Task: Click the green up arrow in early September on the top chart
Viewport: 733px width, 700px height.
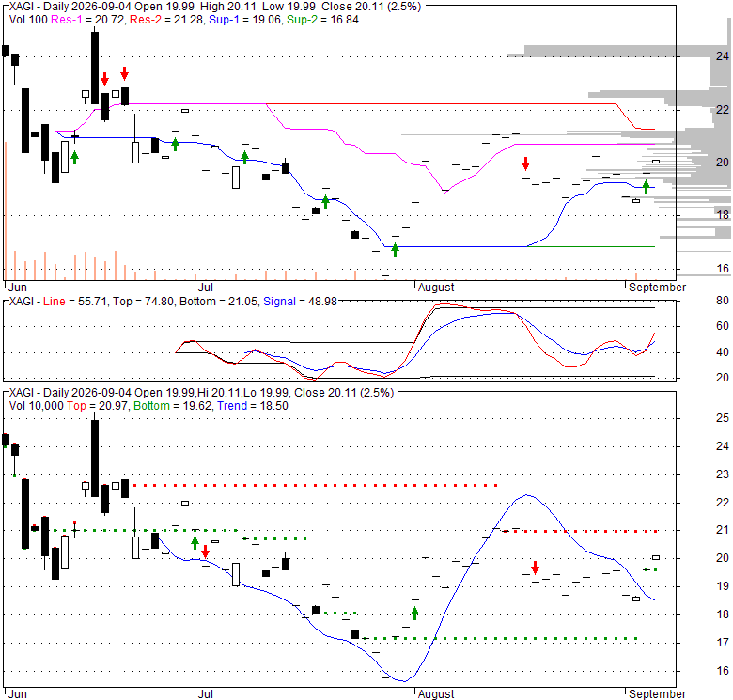Action: [646, 186]
